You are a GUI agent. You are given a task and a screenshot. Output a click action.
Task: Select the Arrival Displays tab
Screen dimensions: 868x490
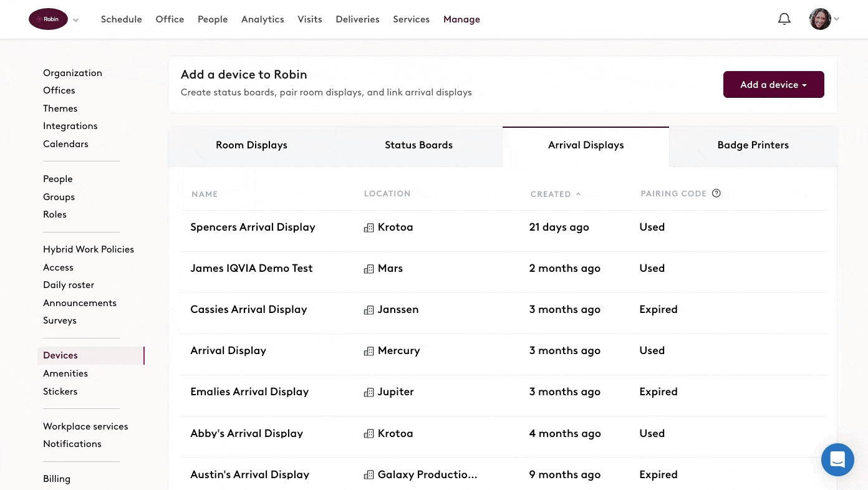coord(586,145)
